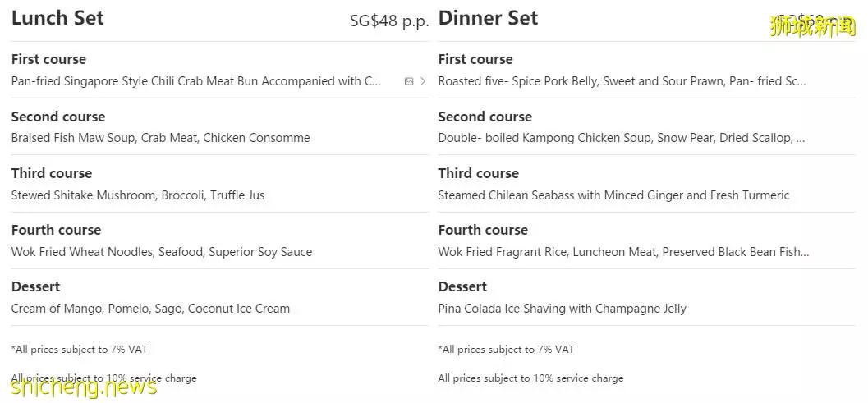Expand the Lunch Set first course chevron
The image size is (868, 403).
[x=424, y=81]
